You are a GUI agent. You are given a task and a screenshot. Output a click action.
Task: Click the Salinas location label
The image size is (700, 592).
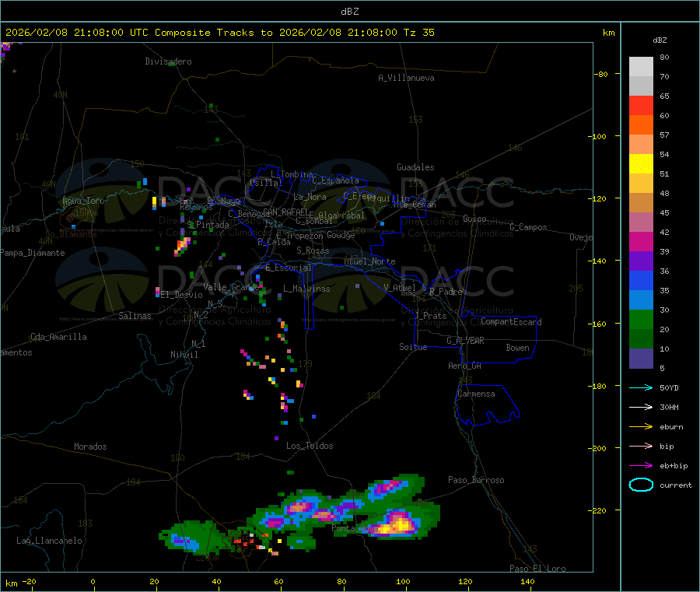pos(135,316)
